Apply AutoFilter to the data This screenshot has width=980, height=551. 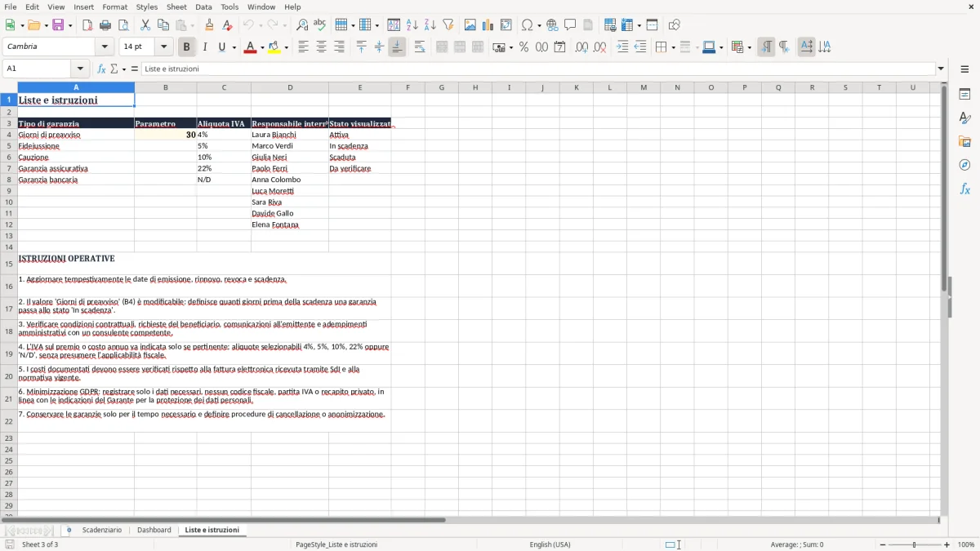(448, 25)
